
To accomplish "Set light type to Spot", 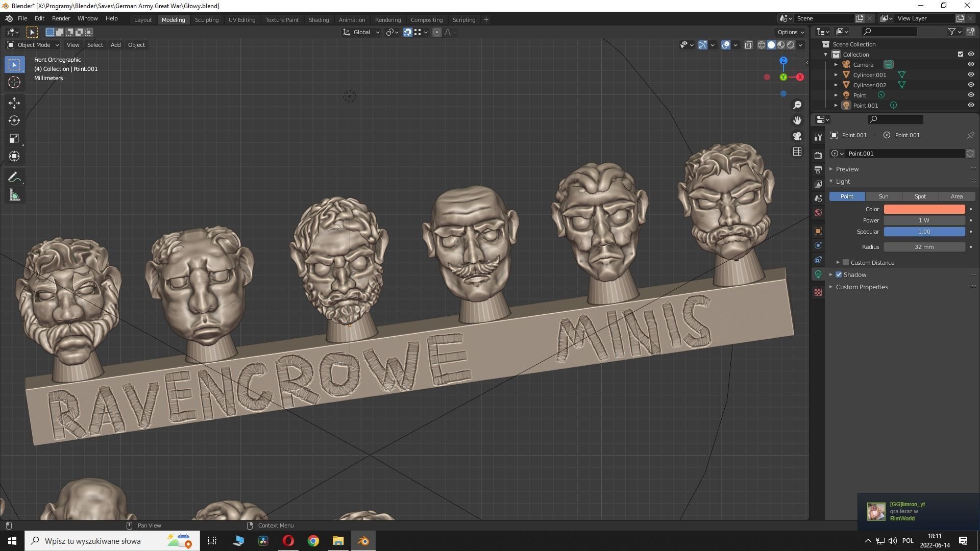I will click(x=920, y=196).
